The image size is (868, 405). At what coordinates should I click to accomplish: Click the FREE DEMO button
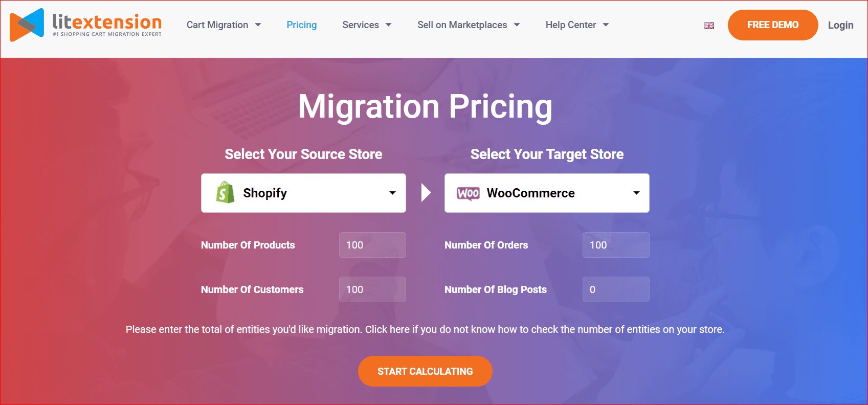pyautogui.click(x=772, y=25)
